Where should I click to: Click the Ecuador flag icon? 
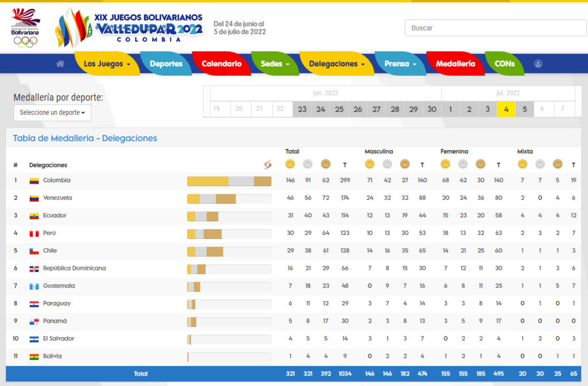point(34,216)
